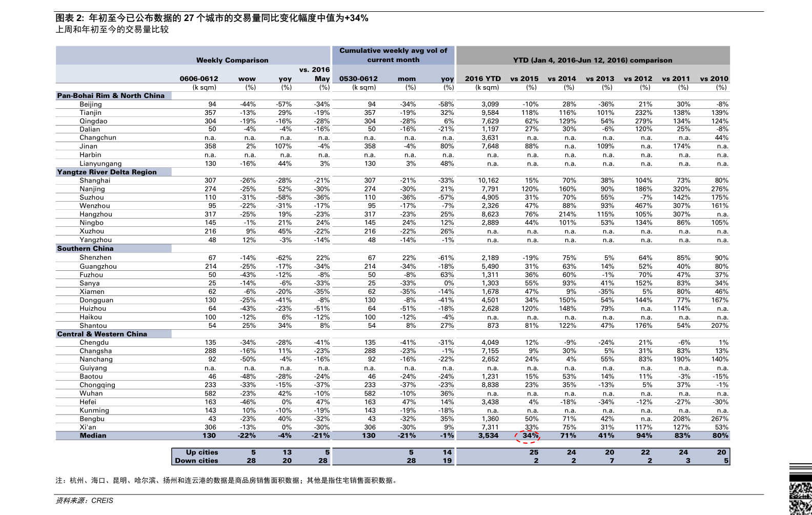This screenshot has width=812, height=515.
Task: Click Jinan's weekly yoy value 107%
Action: (x=283, y=146)
